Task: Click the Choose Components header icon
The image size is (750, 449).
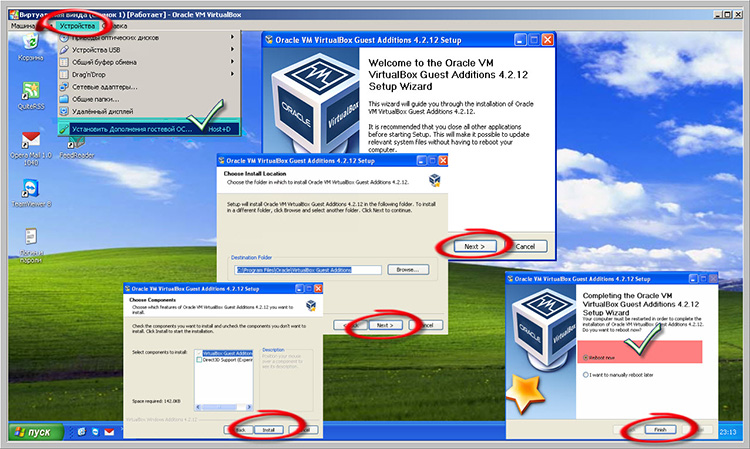Action: (x=310, y=305)
